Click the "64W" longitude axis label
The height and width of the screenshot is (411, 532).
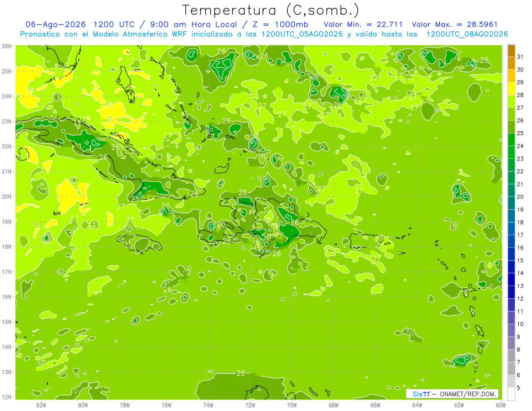417,405
